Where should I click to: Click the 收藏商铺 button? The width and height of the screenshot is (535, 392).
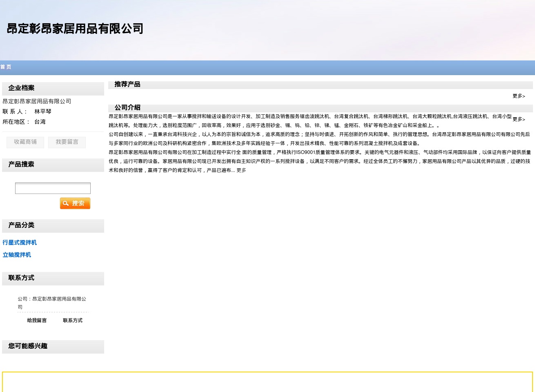pyautogui.click(x=25, y=142)
